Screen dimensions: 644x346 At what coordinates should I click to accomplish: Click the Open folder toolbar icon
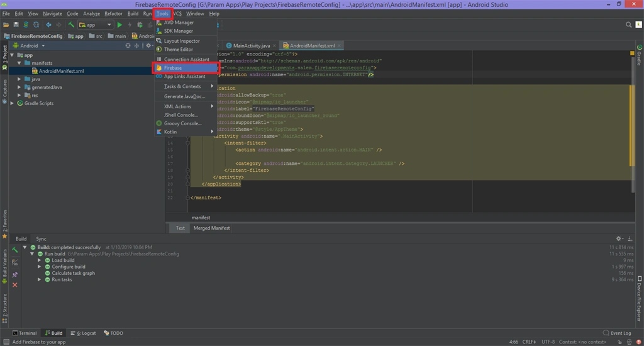pos(6,25)
